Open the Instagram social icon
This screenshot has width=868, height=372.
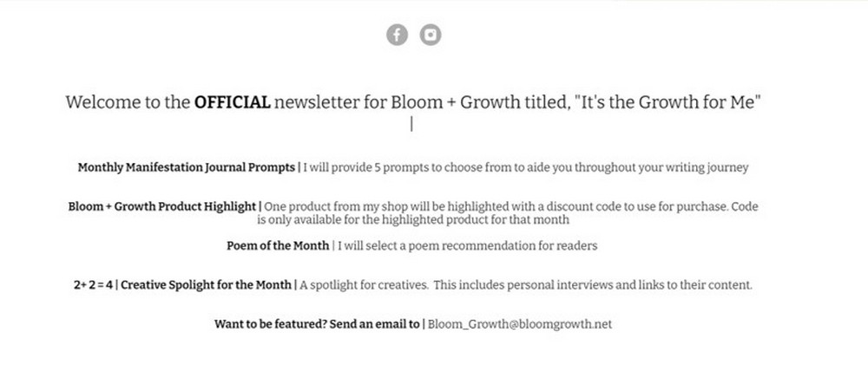(431, 35)
